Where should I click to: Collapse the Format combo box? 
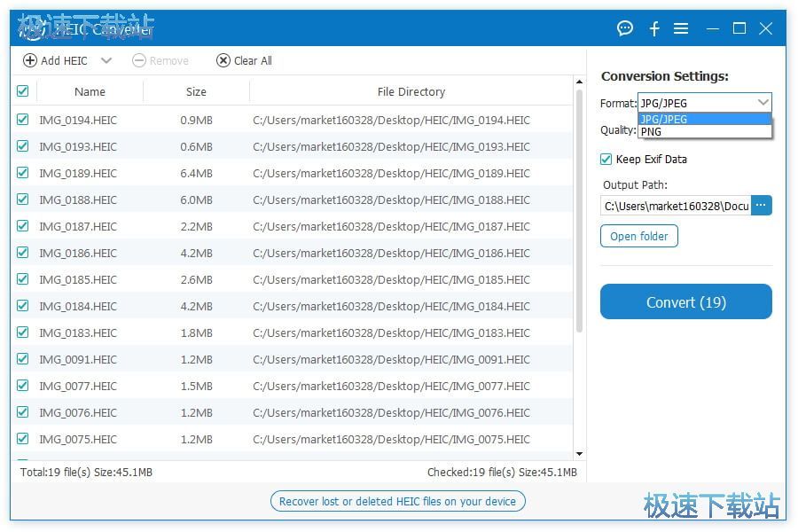tap(763, 103)
